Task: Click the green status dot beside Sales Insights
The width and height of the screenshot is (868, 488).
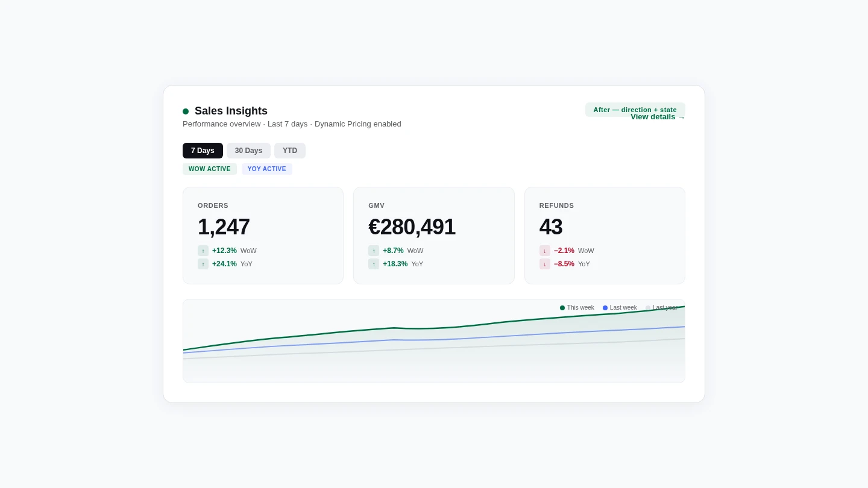Action: click(186, 111)
